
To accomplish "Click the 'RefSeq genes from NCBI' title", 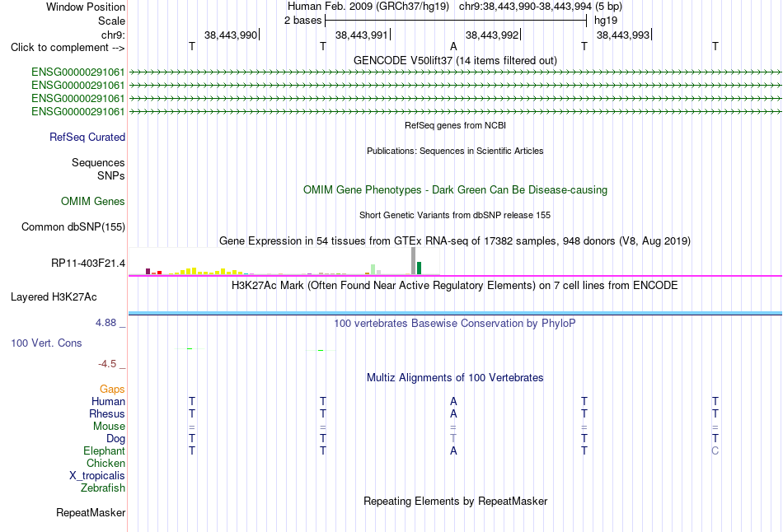I will (455, 125).
